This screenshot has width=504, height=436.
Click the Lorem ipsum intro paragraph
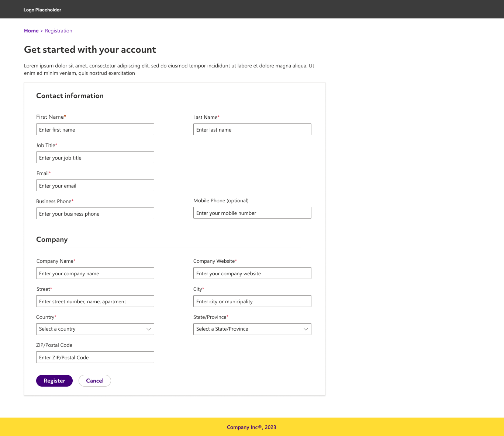pyautogui.click(x=169, y=69)
